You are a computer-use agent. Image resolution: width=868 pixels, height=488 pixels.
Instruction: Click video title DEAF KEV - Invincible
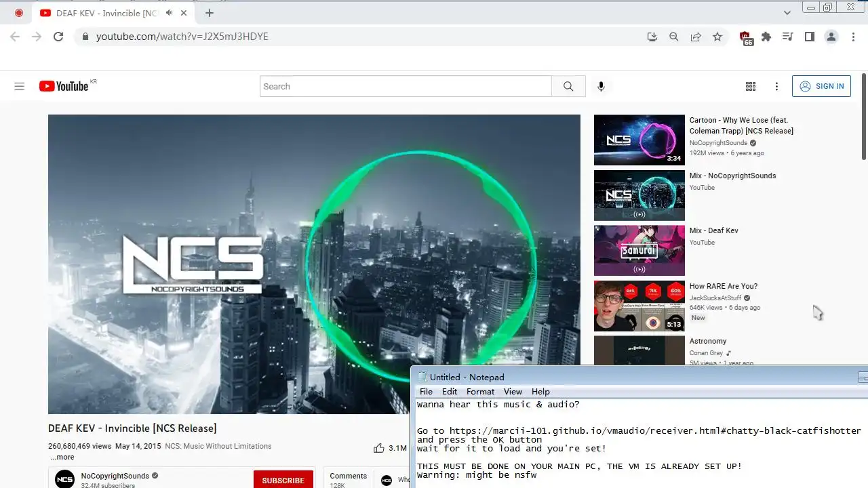(x=132, y=428)
